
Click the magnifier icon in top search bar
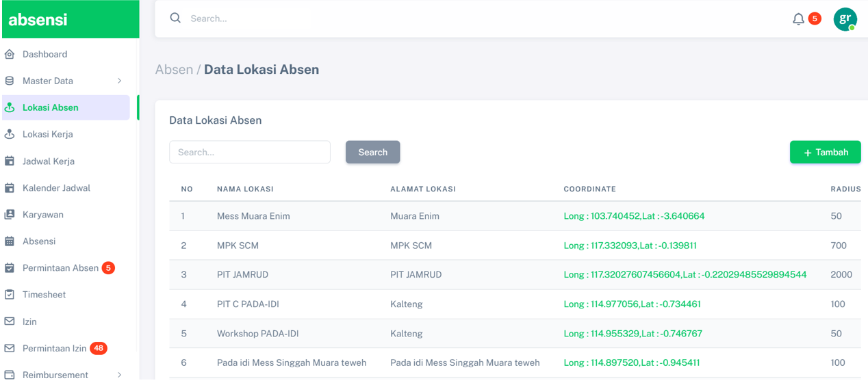pos(175,18)
